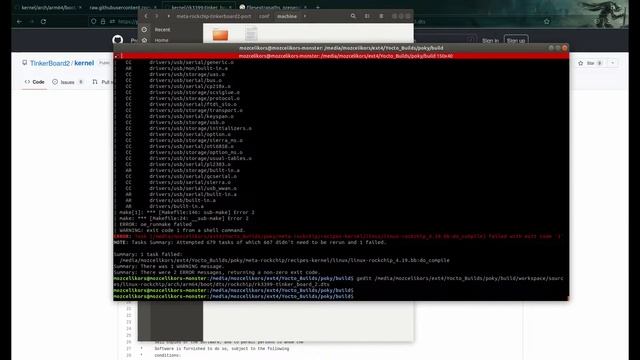Click the Sign up button on GitHub

click(516, 40)
